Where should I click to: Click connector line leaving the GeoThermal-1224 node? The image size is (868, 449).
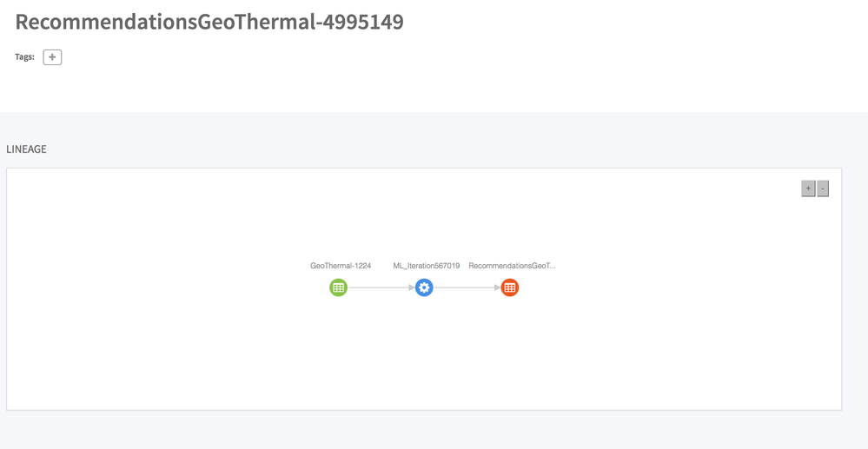tap(378, 287)
